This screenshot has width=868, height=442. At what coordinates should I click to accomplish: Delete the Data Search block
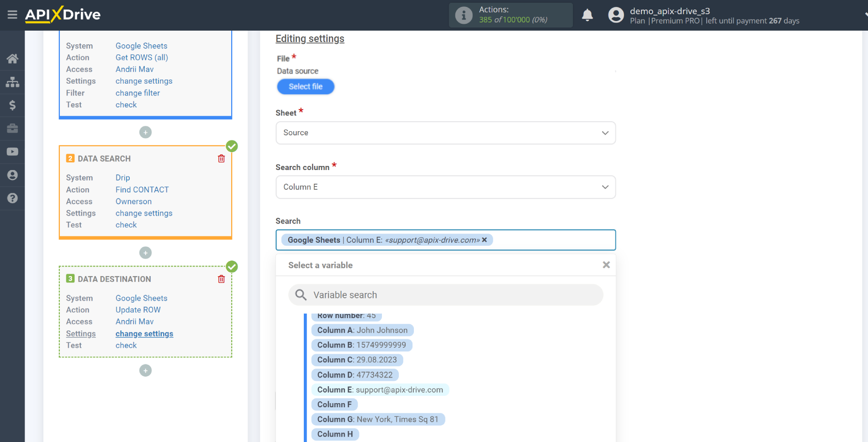pos(222,159)
